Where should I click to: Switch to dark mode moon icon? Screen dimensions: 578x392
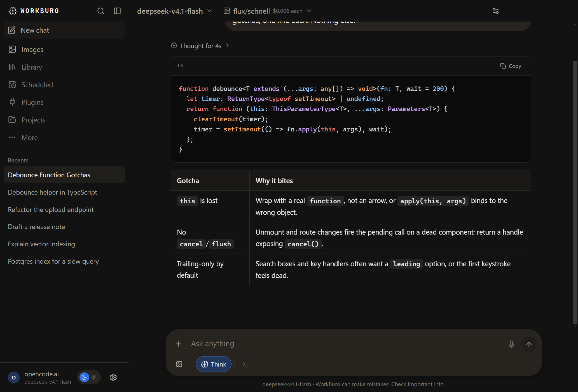click(84, 377)
